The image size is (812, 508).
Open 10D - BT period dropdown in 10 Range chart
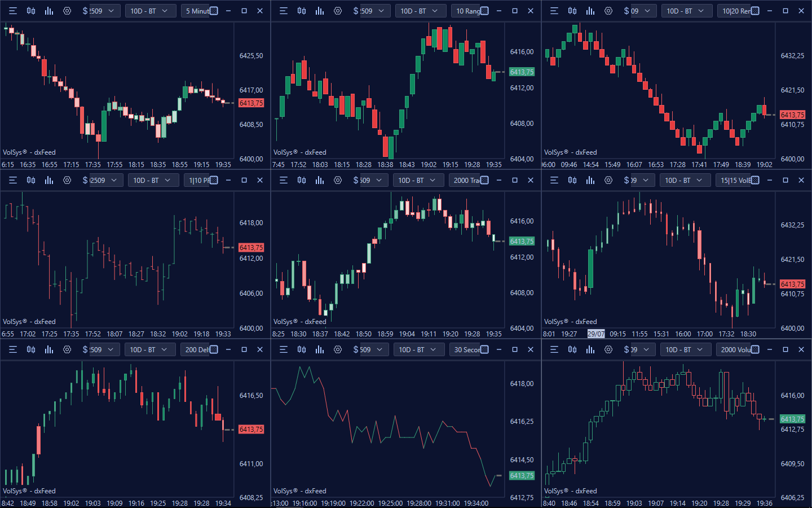pyautogui.click(x=418, y=11)
